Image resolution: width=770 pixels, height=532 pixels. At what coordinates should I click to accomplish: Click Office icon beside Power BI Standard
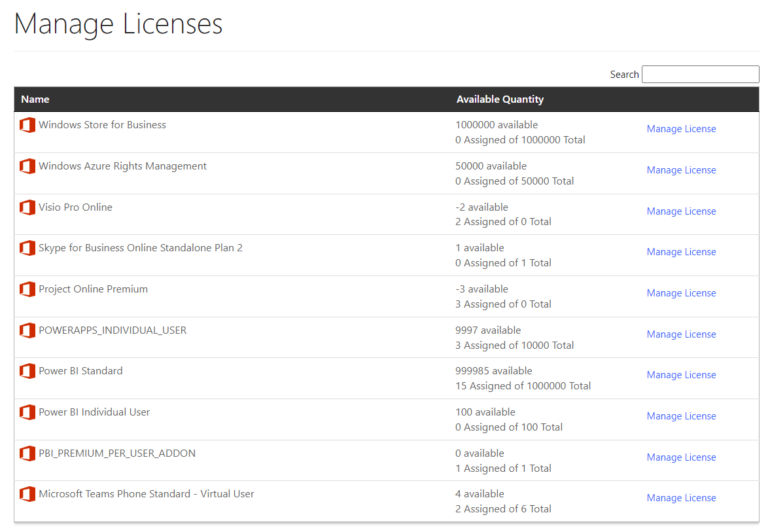[x=27, y=371]
